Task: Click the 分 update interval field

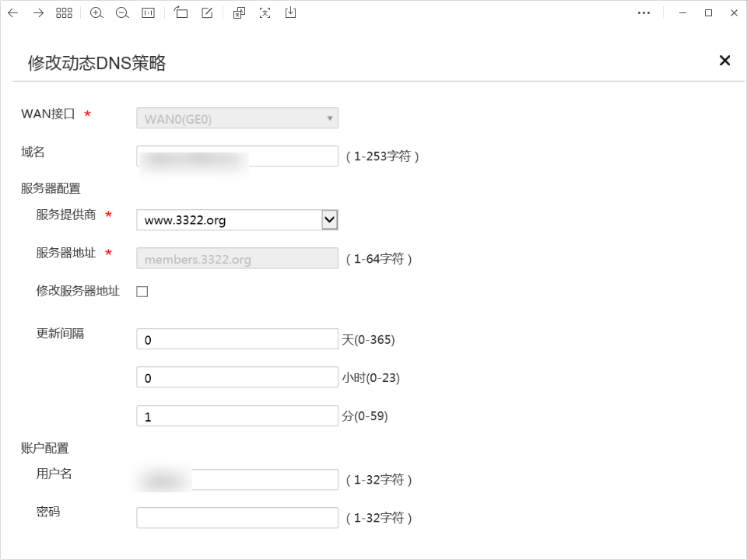Action: point(237,416)
